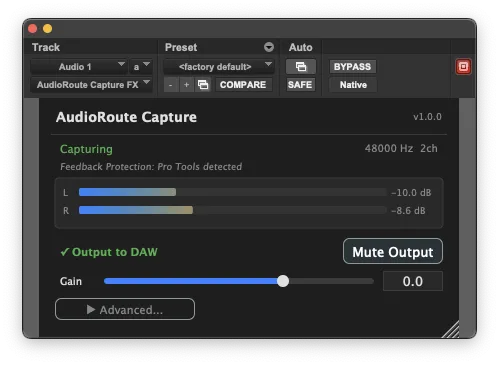
Task: Click the Gain label
Action: click(71, 281)
